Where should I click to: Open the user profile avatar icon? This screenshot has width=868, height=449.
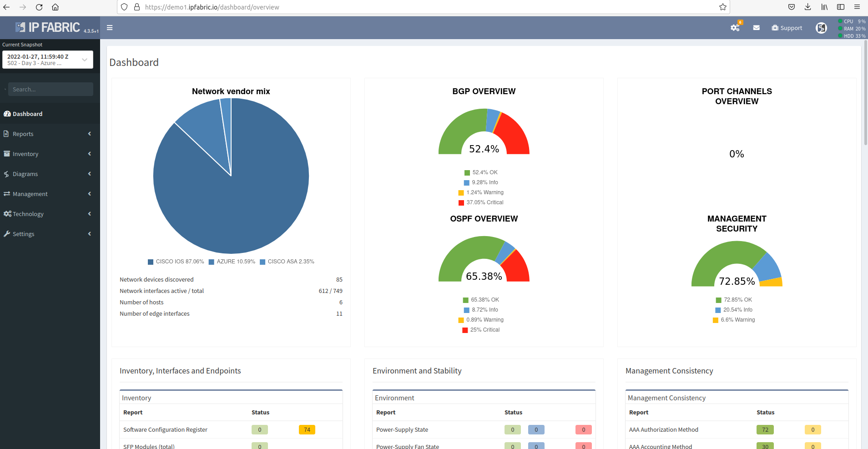pyautogui.click(x=821, y=28)
